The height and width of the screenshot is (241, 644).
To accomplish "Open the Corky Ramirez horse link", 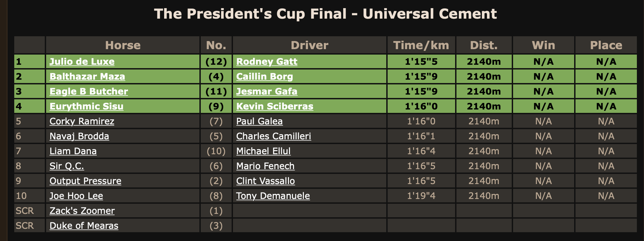I will tap(82, 121).
